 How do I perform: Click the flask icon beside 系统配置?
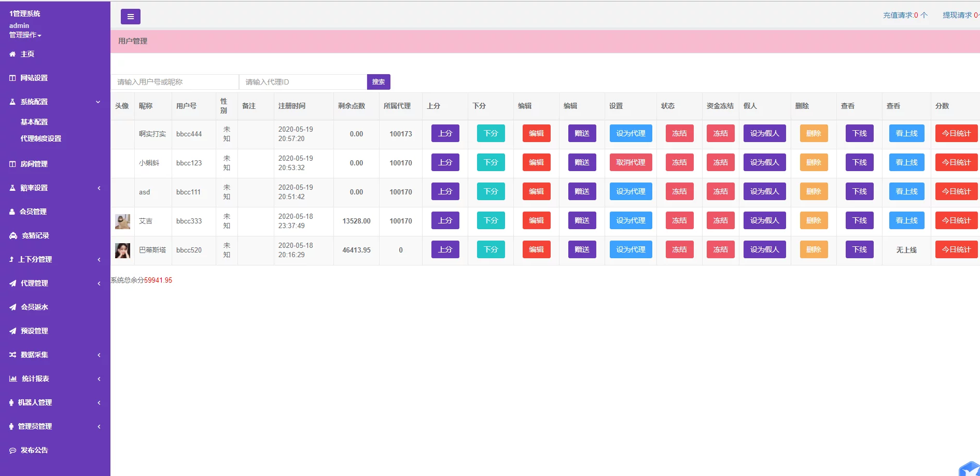pos(12,102)
